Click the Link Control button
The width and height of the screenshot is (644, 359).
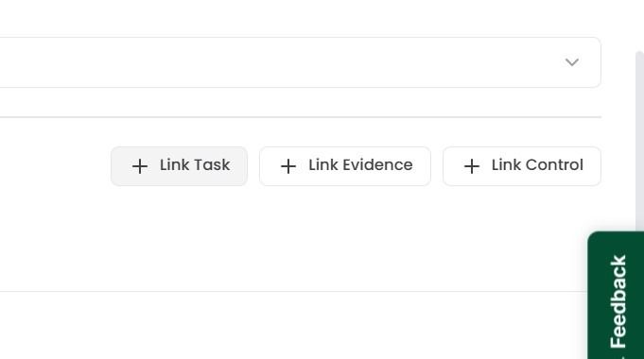click(x=522, y=166)
